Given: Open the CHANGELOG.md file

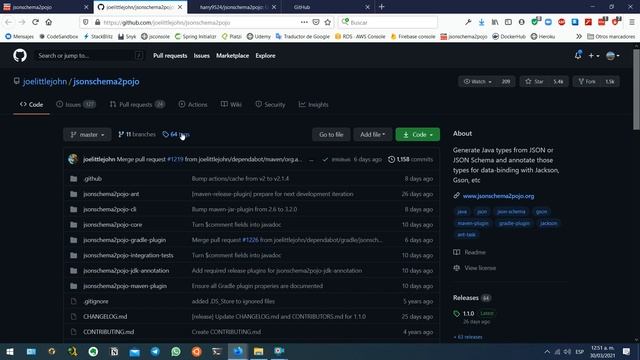Looking at the screenshot, I should click(x=105, y=317).
